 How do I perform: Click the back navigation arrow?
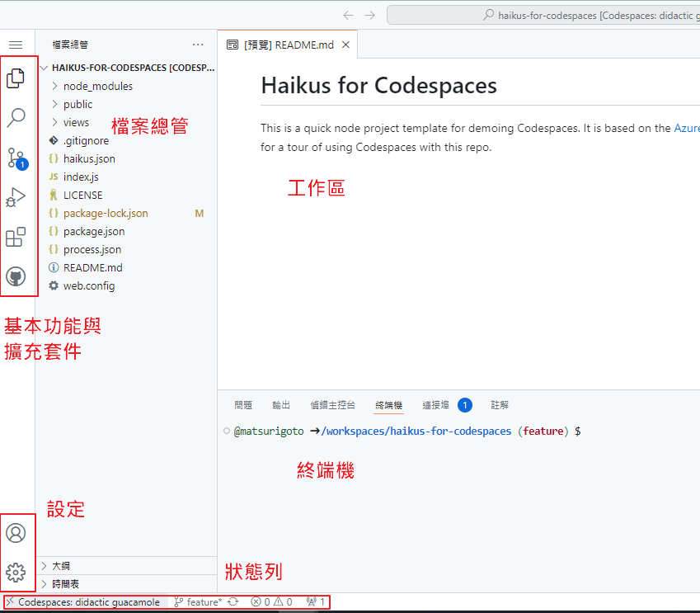point(348,16)
